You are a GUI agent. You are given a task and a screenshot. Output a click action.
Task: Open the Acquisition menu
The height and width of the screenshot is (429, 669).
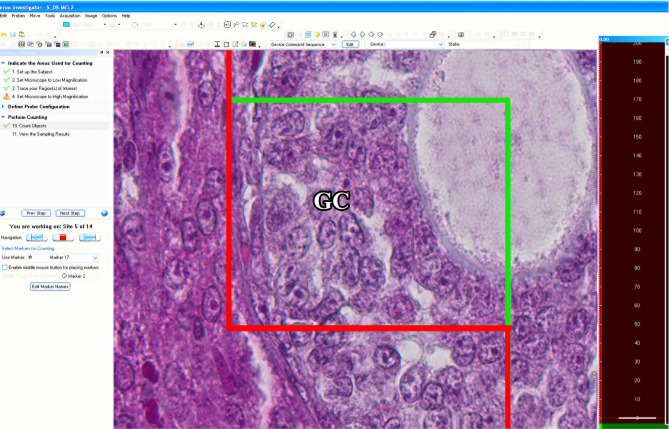tap(70, 15)
